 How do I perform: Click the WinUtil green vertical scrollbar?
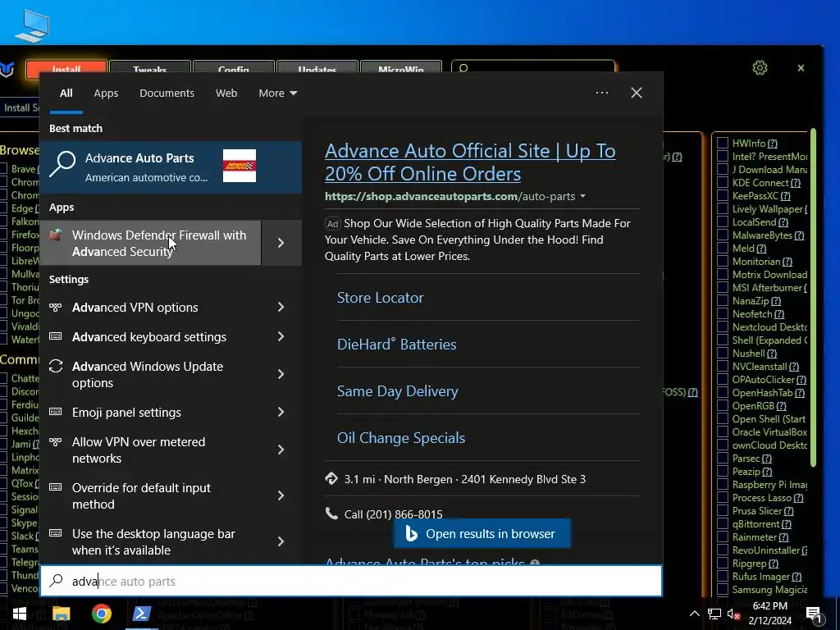pos(813,297)
